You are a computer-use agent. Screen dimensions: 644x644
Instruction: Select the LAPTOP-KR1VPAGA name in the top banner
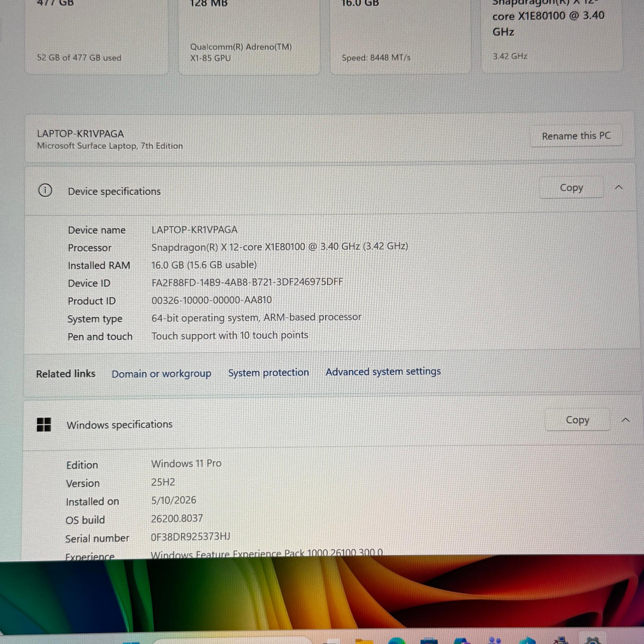pyautogui.click(x=80, y=134)
